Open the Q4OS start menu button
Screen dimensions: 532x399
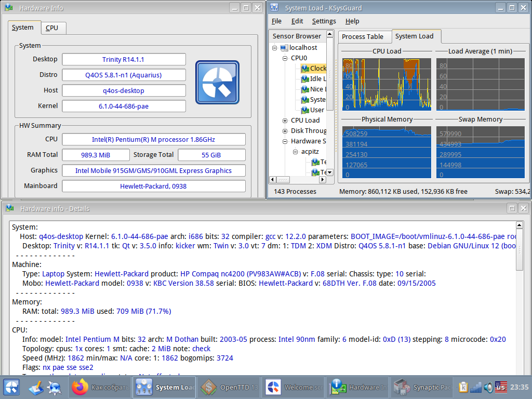(x=11, y=388)
